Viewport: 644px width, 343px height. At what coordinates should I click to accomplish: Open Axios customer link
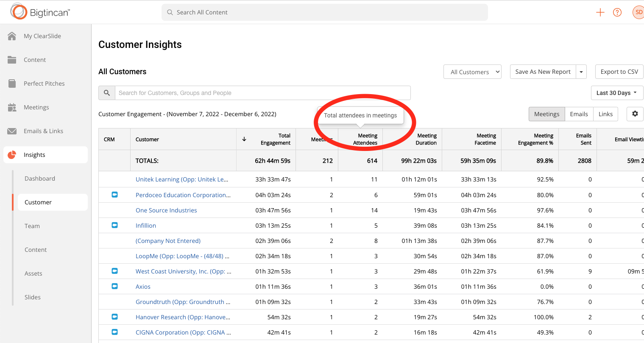tap(143, 287)
